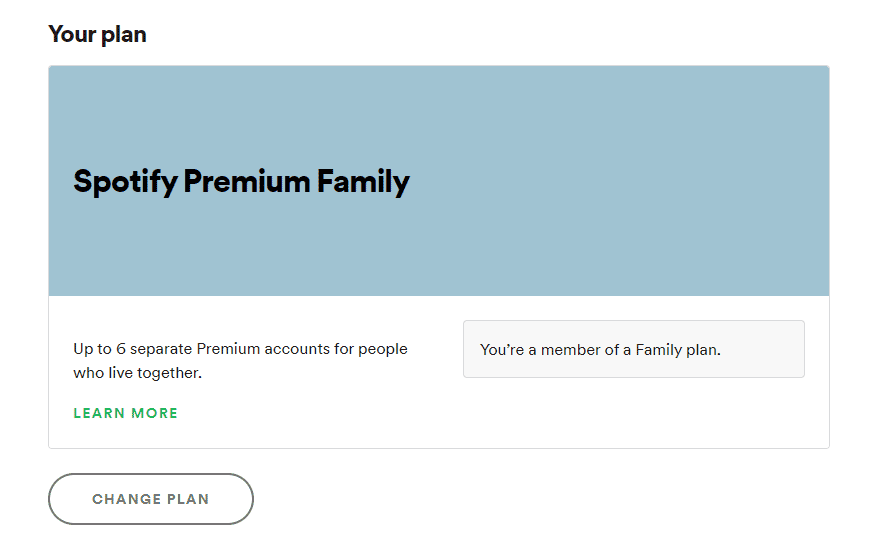Click the word "MORE" in the green link
The height and width of the screenshot is (550, 873).
click(154, 413)
